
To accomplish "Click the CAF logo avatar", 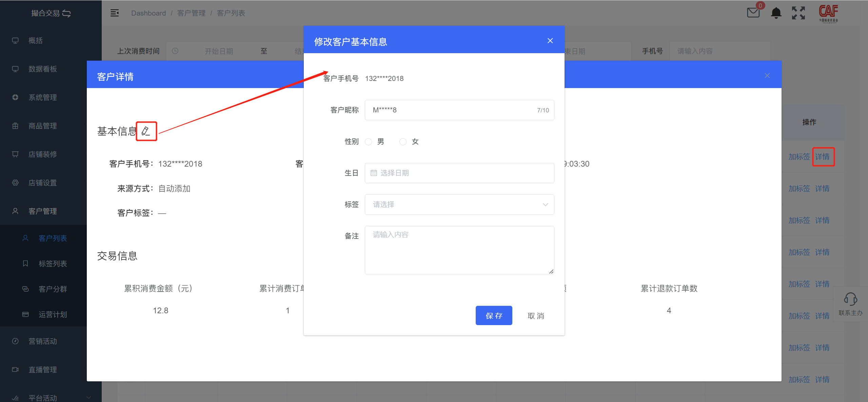I will [x=828, y=13].
